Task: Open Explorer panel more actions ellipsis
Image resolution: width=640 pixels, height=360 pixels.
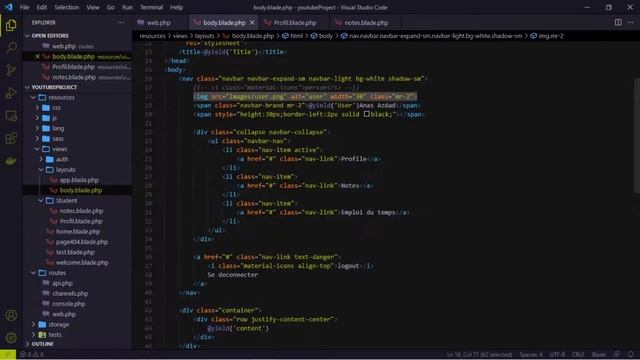Action: point(121,22)
